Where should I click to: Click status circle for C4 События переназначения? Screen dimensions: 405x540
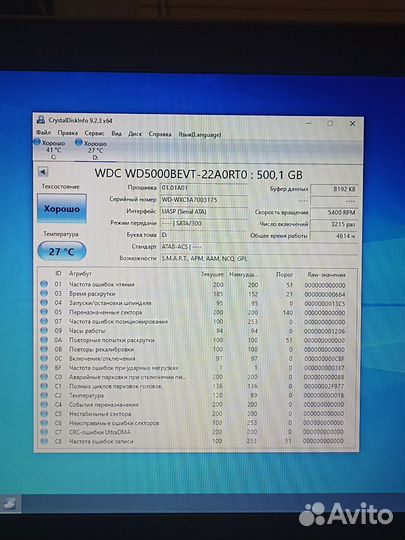tap(44, 404)
